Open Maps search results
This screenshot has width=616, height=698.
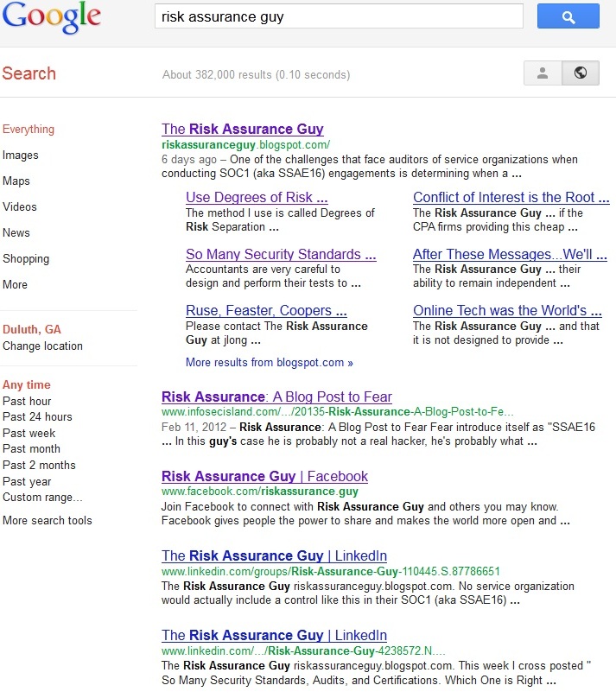click(x=16, y=181)
